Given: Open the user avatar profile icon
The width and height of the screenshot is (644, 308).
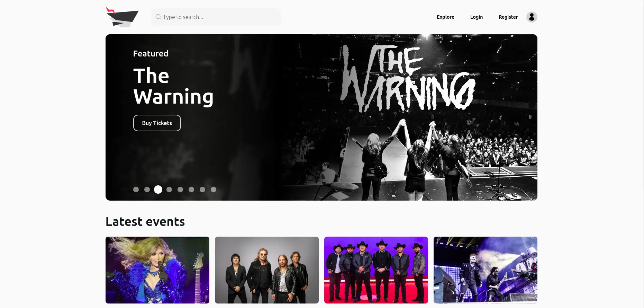Looking at the screenshot, I should [532, 17].
